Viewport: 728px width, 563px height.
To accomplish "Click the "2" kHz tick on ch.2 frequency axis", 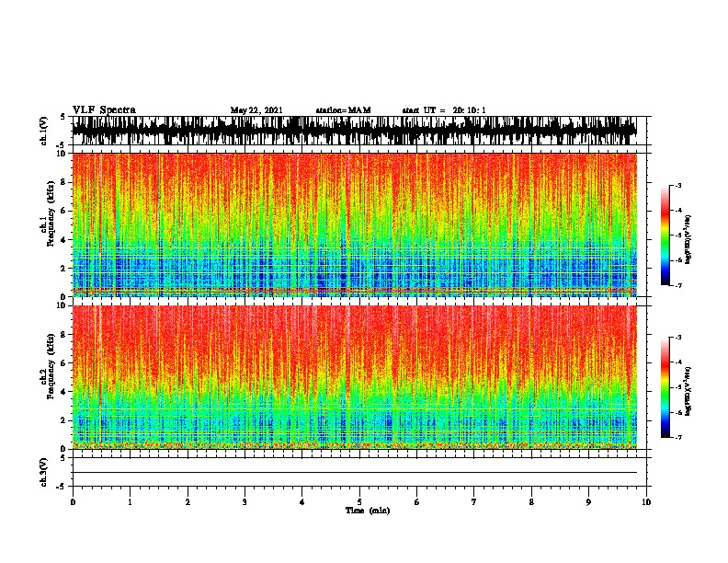I will [64, 420].
